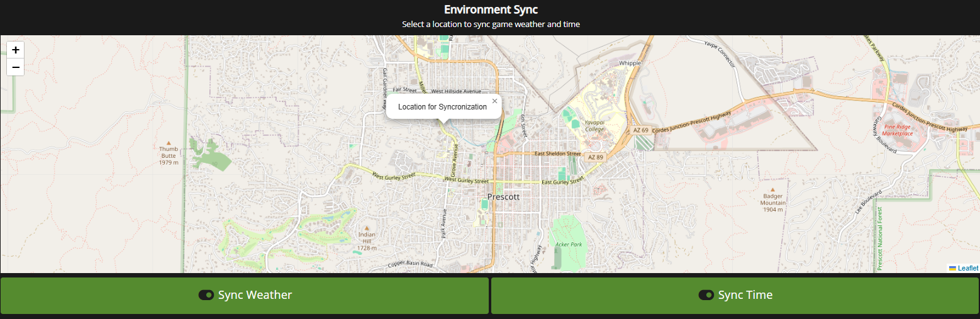The image size is (980, 319).
Task: Zoom in on the map
Action: (x=16, y=50)
